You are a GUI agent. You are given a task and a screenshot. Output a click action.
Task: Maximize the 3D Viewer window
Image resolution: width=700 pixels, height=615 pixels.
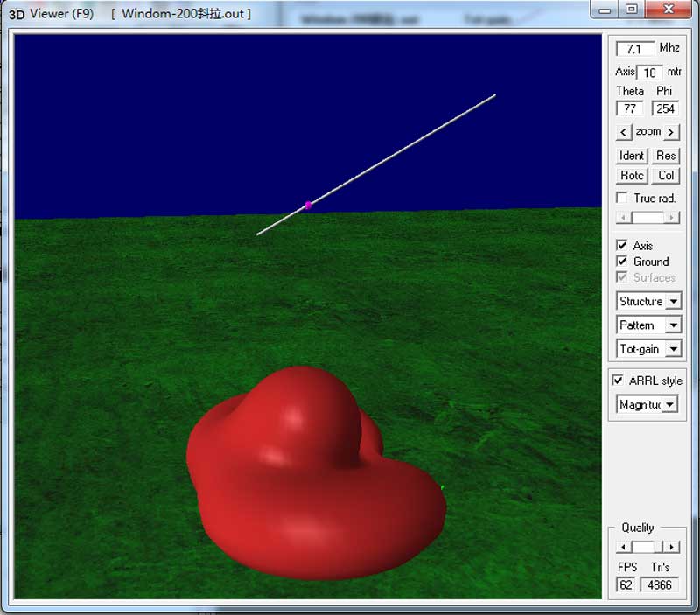[631, 10]
